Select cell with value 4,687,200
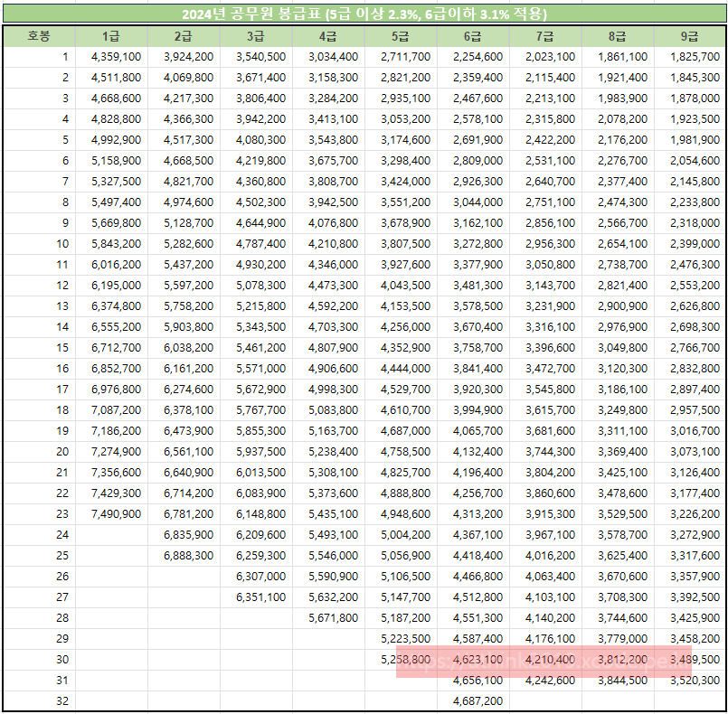The width and height of the screenshot is (728, 714). (x=473, y=701)
